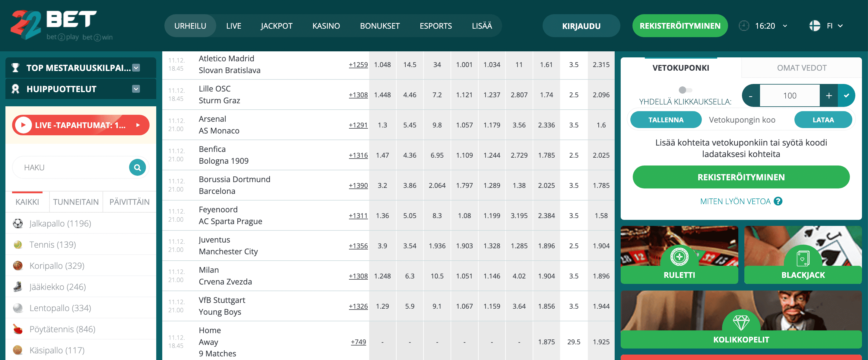Screen dimensions: 868x360
Task: Open the Kasino menu
Action: pyautogui.click(x=326, y=26)
